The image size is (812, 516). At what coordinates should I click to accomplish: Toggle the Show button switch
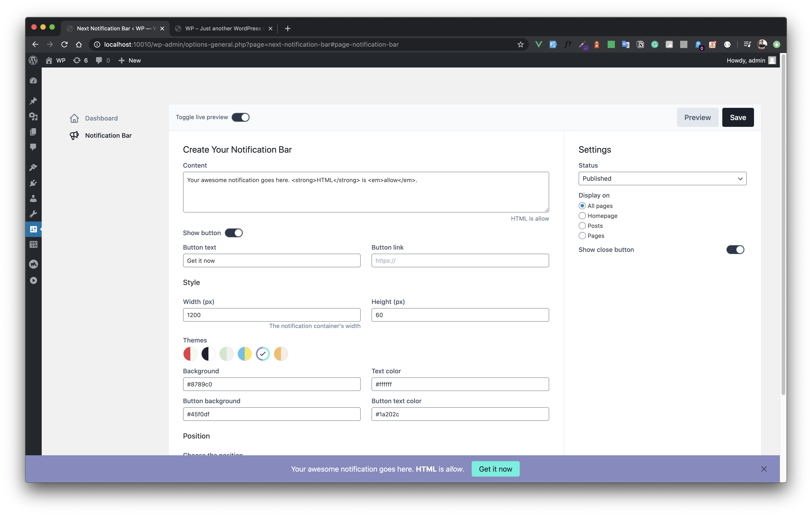(234, 233)
